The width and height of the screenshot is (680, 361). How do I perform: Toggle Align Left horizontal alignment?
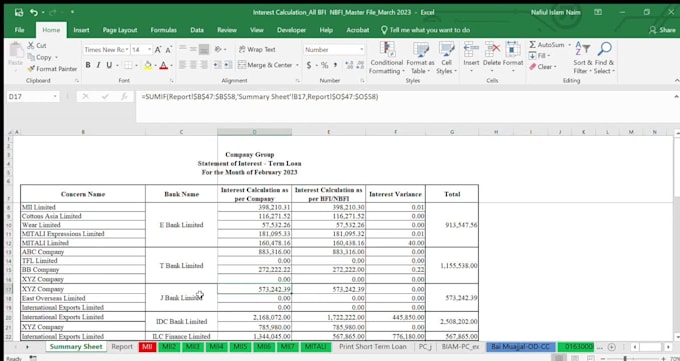(183, 65)
